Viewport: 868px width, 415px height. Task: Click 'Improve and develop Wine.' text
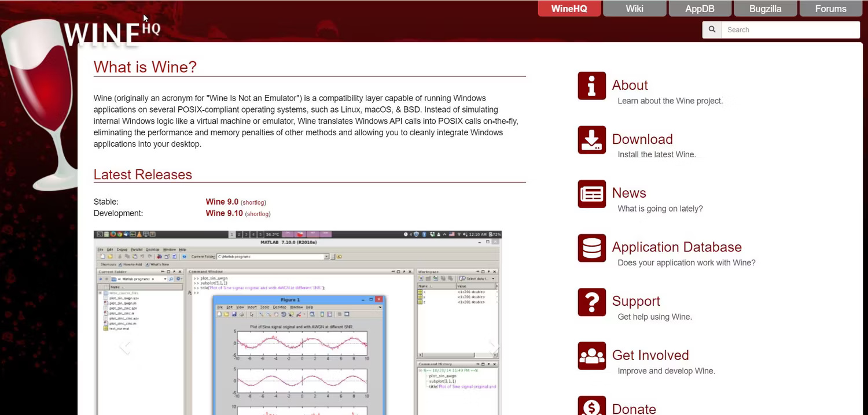click(666, 371)
